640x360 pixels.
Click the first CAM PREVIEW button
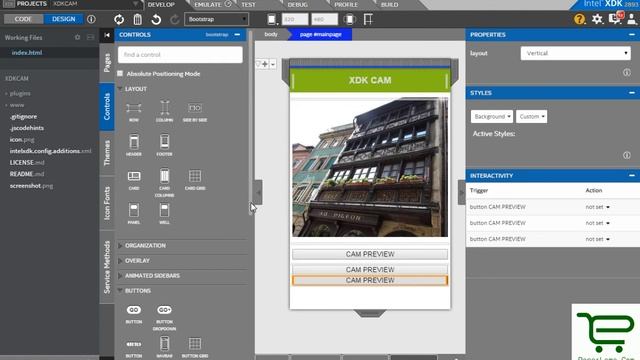[x=370, y=254]
